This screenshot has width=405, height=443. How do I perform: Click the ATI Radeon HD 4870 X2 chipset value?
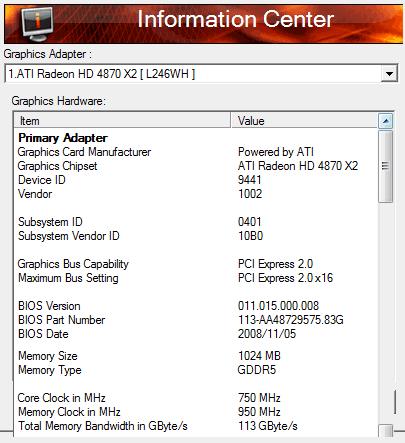click(x=298, y=166)
